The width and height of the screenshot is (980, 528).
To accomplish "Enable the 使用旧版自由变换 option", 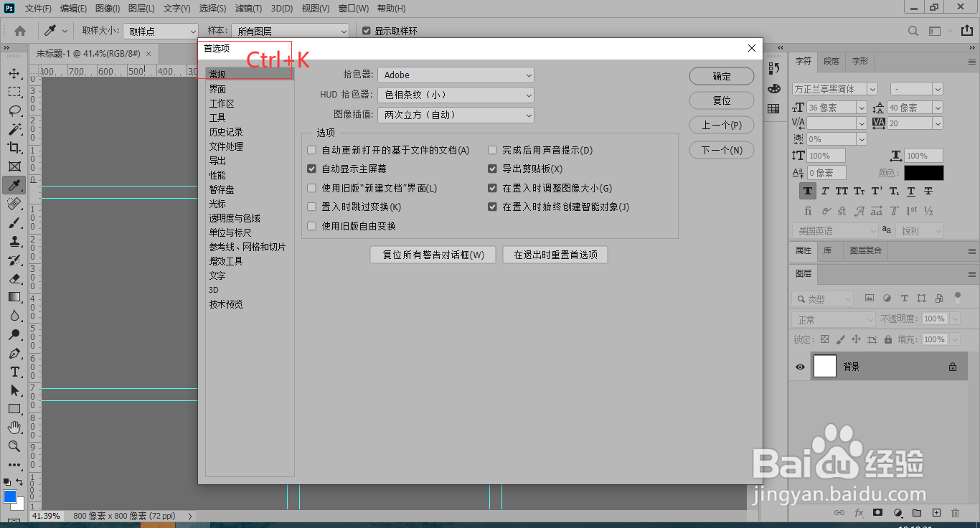I will pos(311,225).
